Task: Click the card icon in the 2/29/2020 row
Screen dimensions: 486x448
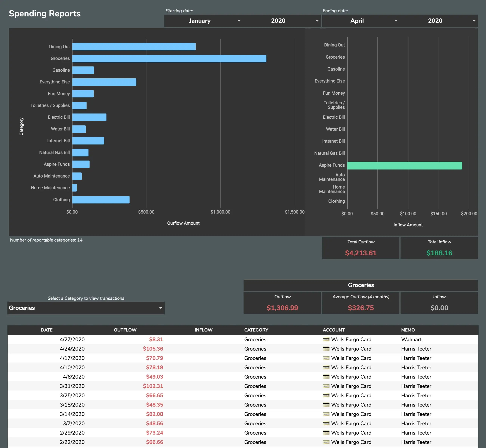Action: click(326, 433)
